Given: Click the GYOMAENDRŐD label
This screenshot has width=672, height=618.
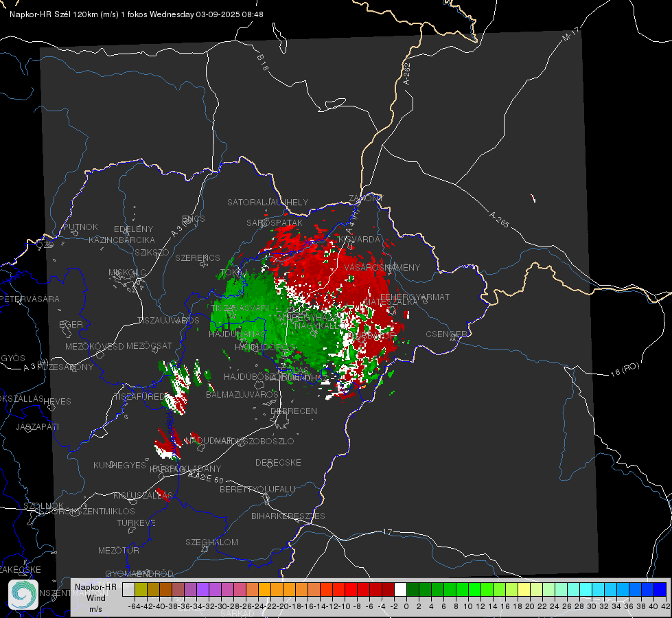Looking at the screenshot, I should tap(139, 573).
